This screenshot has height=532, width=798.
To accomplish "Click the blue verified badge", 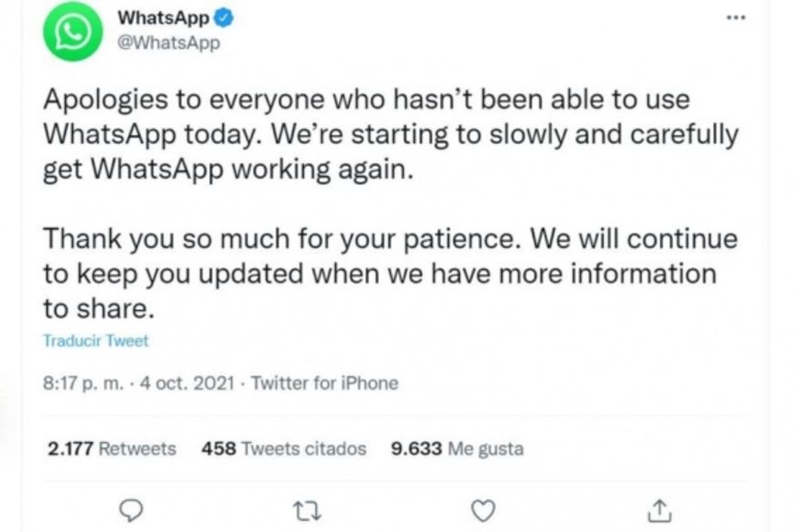I will [220, 16].
